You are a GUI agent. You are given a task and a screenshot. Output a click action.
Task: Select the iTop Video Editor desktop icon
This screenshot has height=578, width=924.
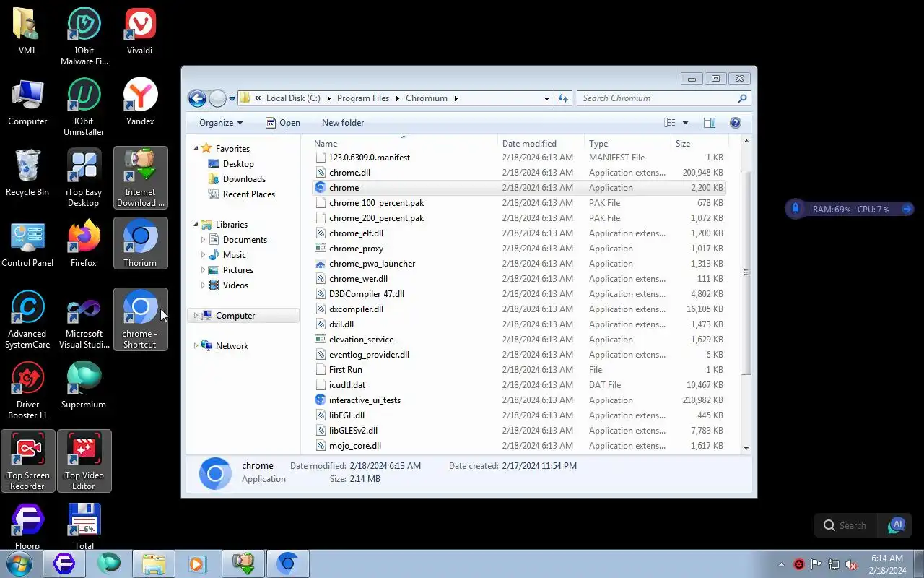[x=84, y=461]
